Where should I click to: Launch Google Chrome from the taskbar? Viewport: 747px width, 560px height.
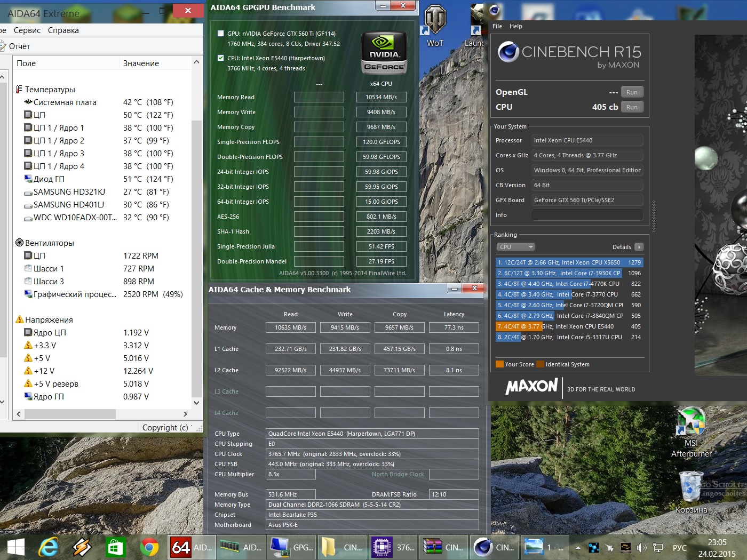(149, 547)
